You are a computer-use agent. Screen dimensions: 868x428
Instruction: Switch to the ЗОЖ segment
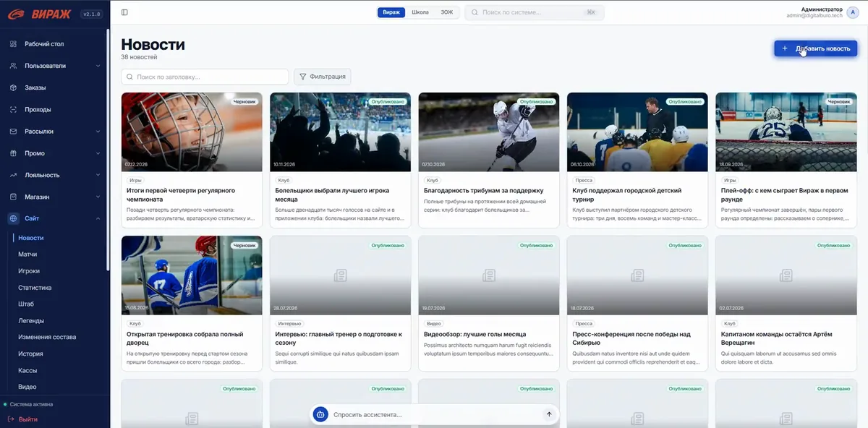[x=446, y=12]
